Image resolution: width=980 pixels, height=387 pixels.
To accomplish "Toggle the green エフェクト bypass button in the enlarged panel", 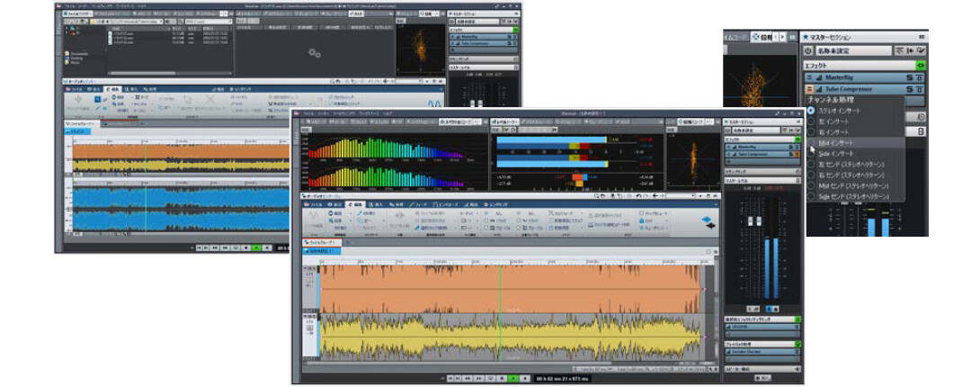I will [x=921, y=66].
